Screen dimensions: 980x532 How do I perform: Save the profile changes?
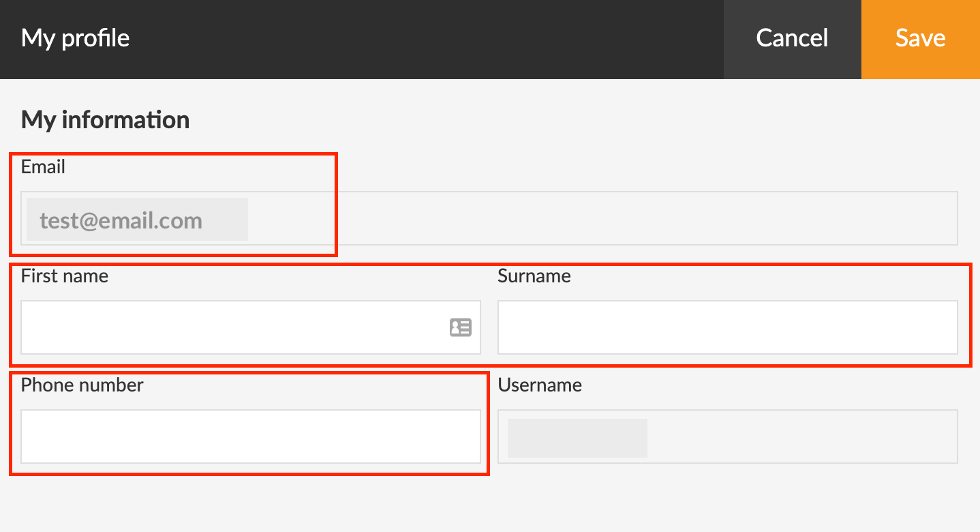click(920, 38)
